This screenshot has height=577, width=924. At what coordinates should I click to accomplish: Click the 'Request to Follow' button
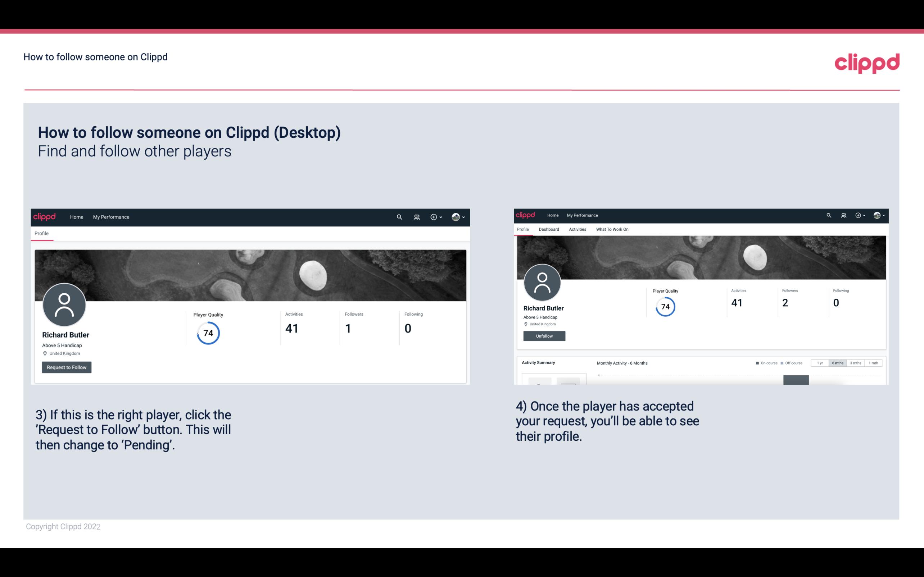[x=67, y=367]
